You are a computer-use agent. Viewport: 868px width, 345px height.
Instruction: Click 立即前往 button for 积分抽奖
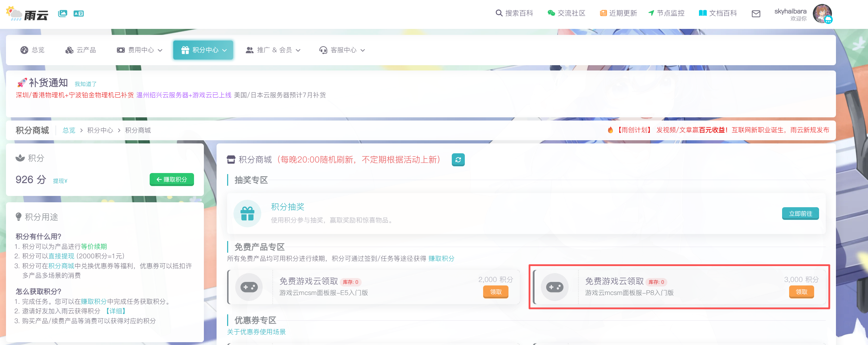click(x=800, y=214)
